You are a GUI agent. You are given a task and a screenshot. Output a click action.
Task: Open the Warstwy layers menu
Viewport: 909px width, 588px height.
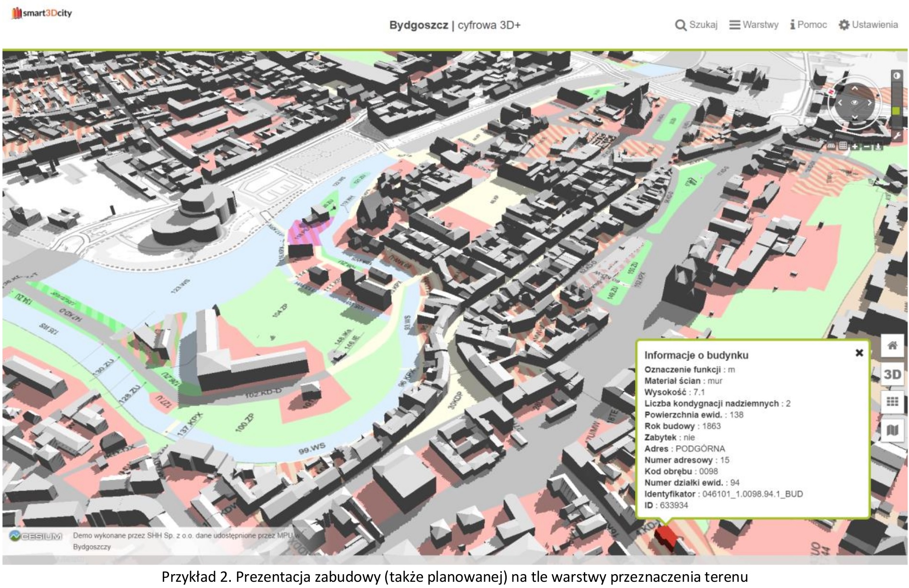[753, 25]
